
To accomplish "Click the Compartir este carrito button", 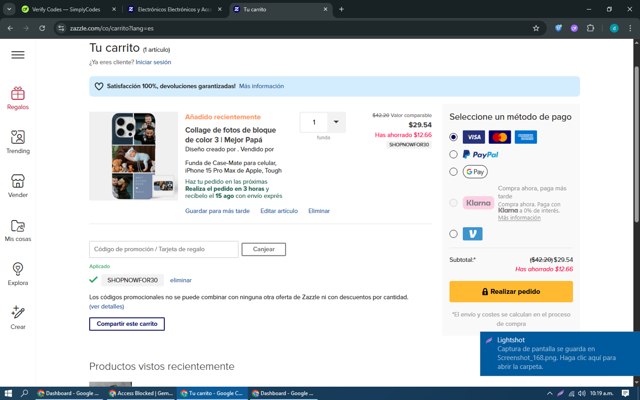I will [127, 324].
